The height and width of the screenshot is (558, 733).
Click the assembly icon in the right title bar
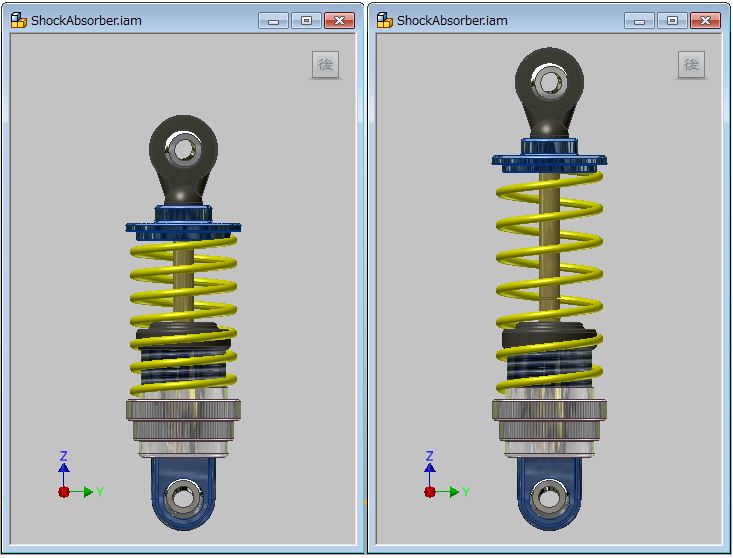coord(385,21)
